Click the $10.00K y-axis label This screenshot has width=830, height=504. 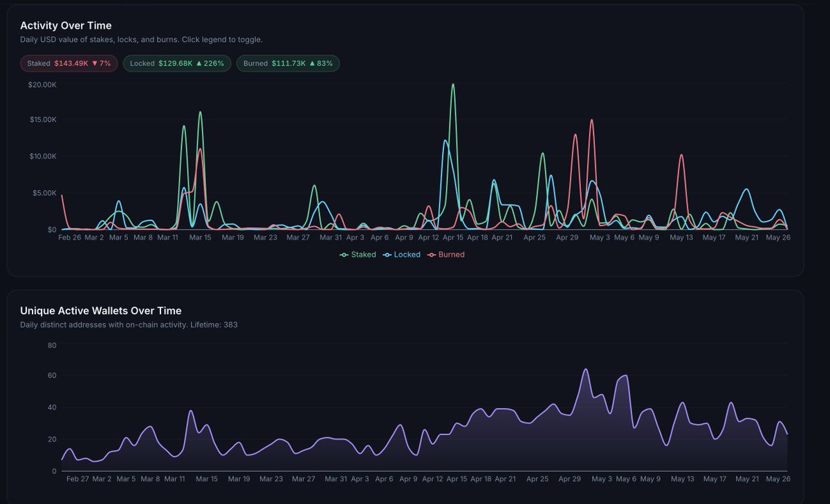pos(42,156)
